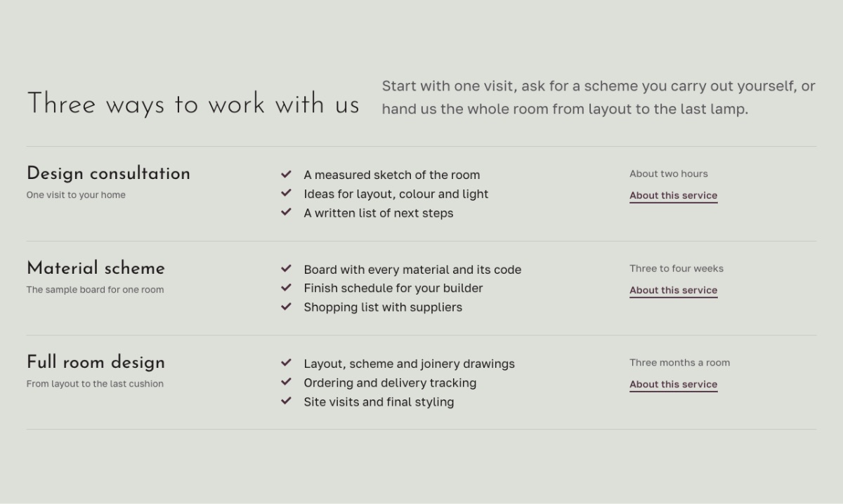Click the checkmark next to 'Board with every material and its code'

coord(286,269)
